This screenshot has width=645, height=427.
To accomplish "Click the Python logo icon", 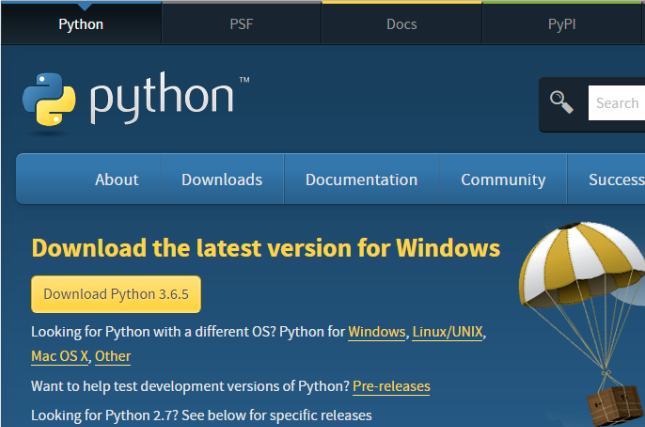I will click(x=49, y=99).
